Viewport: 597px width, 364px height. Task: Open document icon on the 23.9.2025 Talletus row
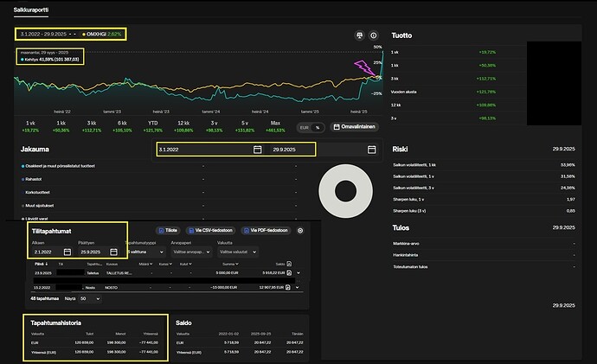click(289, 272)
